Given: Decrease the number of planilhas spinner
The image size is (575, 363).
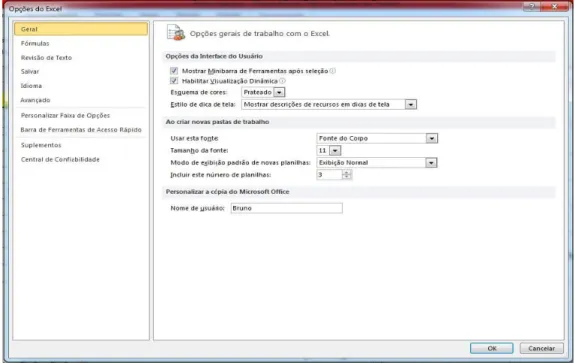Looking at the screenshot, I should click(347, 177).
